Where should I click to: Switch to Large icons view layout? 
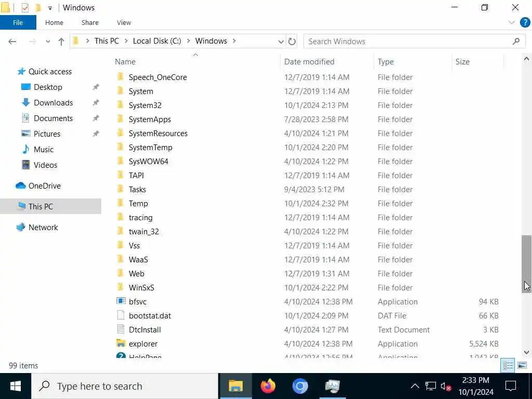(x=522, y=365)
